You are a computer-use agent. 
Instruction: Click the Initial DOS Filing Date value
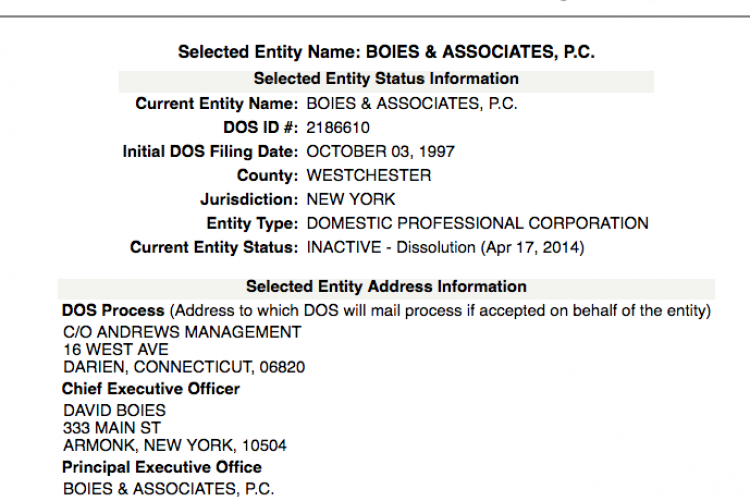[380, 152]
